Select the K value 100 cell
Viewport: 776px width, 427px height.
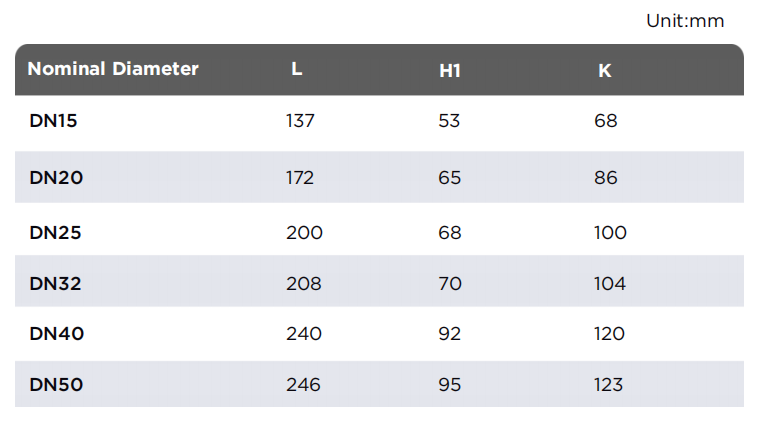610,233
